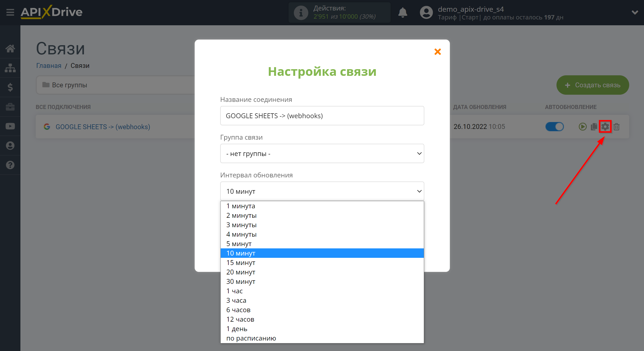Click the ApiX-Drive logo

click(x=52, y=12)
